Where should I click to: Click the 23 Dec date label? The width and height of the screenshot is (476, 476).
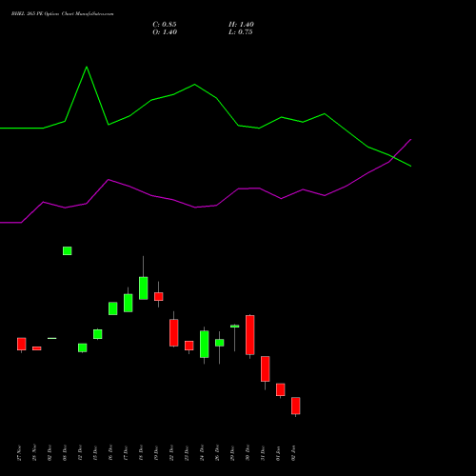[187, 453]
